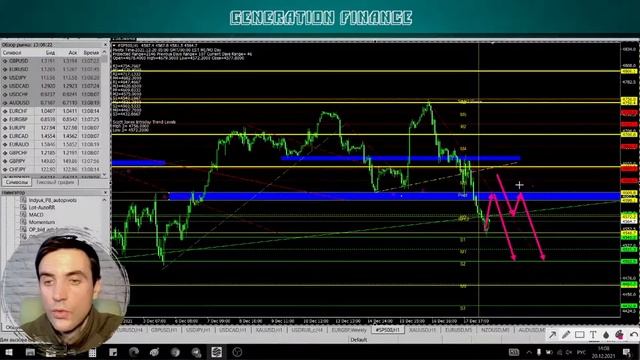
Task: Launch Microsoft Edge from the taskbar
Action: (x=133, y=352)
